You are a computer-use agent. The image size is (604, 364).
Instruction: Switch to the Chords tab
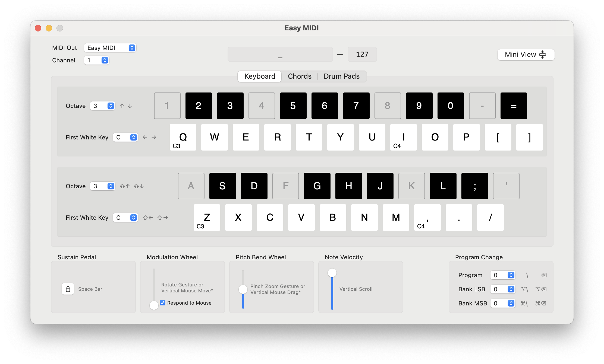click(x=300, y=76)
